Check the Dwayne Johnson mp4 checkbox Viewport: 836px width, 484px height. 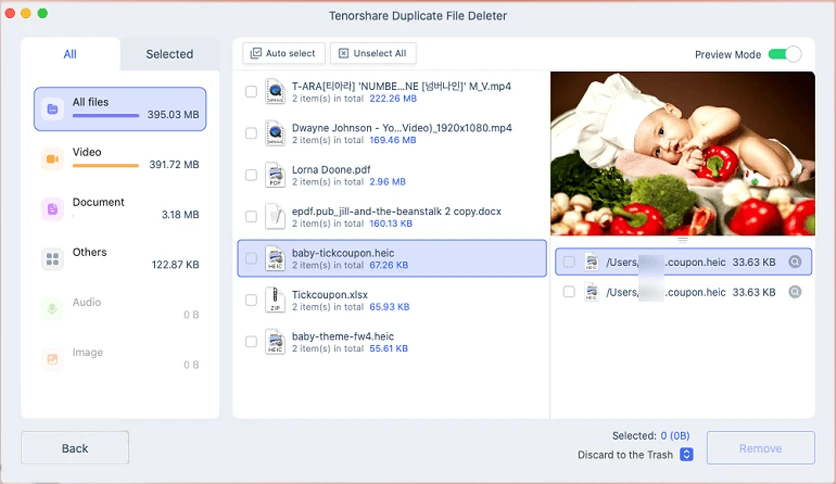(x=251, y=133)
